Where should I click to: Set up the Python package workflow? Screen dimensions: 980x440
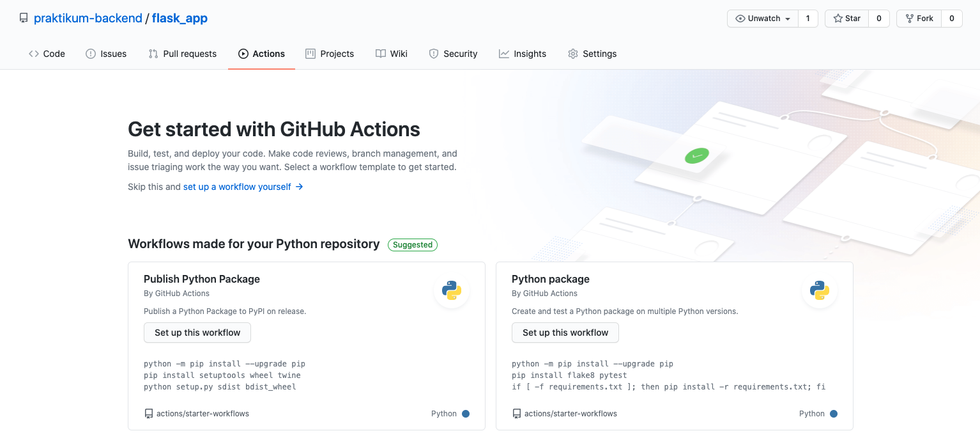pos(565,333)
